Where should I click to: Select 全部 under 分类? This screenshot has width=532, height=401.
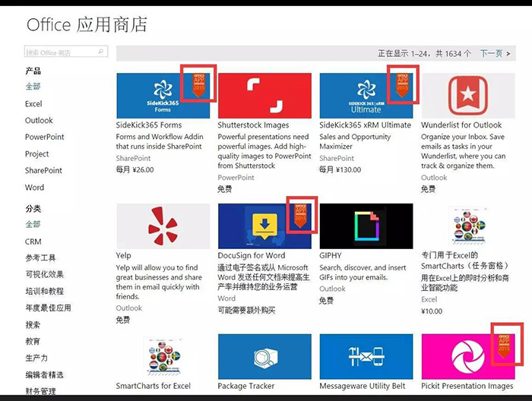point(33,224)
